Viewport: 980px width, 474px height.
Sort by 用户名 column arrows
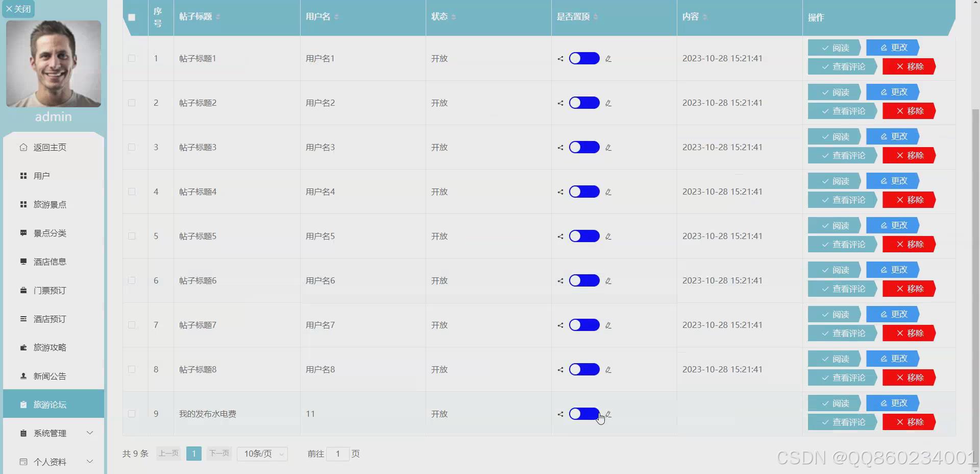pos(336,17)
